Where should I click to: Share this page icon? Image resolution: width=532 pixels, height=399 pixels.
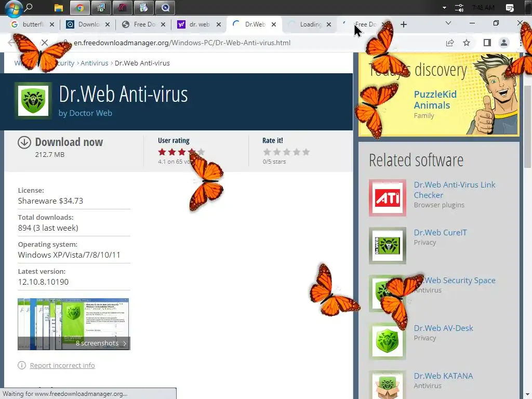coord(450,43)
